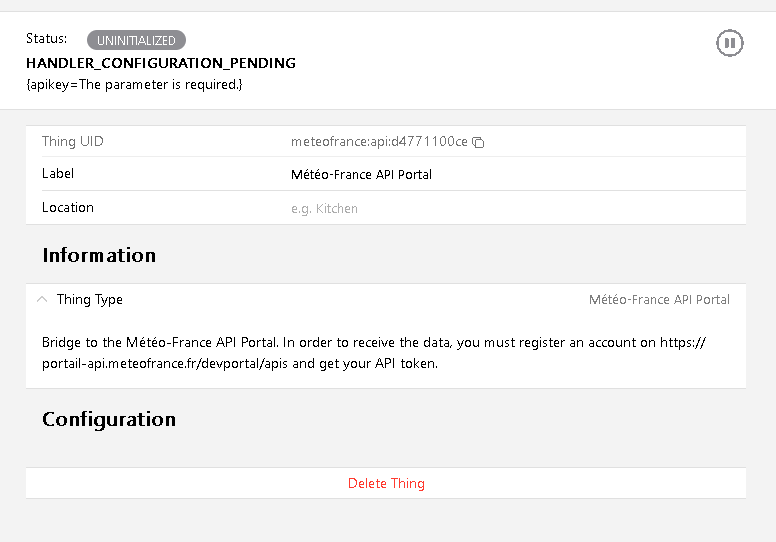The height and width of the screenshot is (542, 776).
Task: Click the Thing UID row label
Action: coord(73,141)
